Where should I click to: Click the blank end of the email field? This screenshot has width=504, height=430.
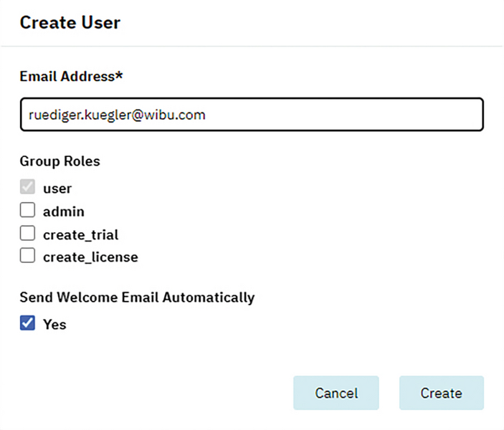pyautogui.click(x=344, y=115)
